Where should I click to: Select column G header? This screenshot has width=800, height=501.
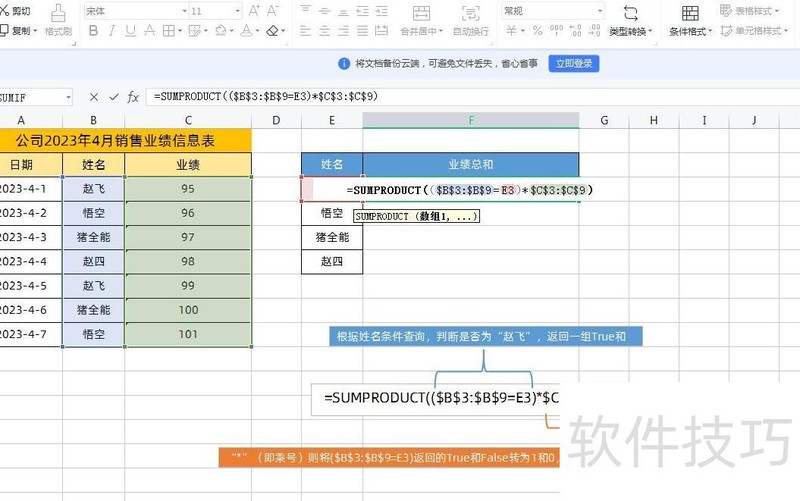pyautogui.click(x=604, y=120)
